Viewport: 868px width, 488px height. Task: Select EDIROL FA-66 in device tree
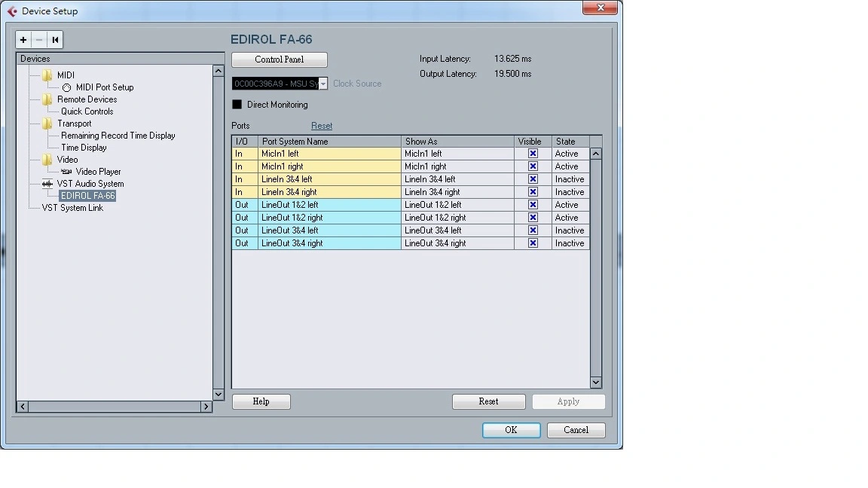click(87, 196)
